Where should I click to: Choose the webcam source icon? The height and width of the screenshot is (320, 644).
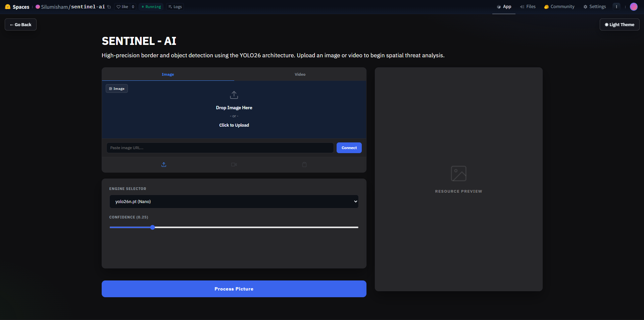pos(234,165)
